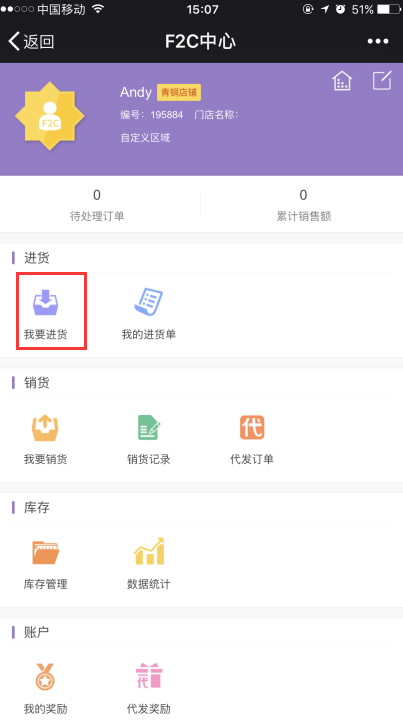Open 待处理订单 pending orders count
Viewport: 403px width, 726px height.
coord(97,205)
